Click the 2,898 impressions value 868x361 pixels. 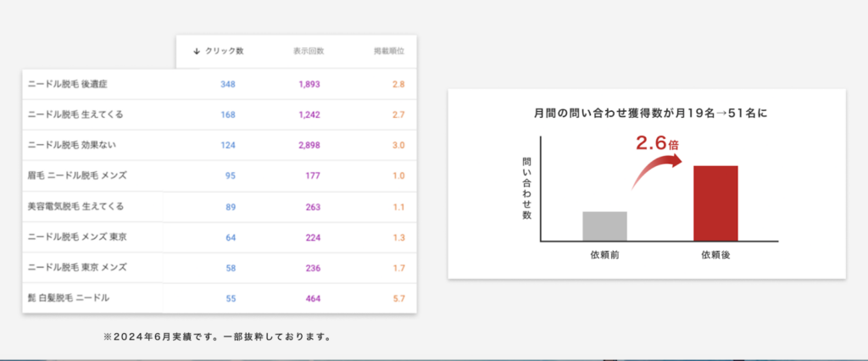point(309,145)
